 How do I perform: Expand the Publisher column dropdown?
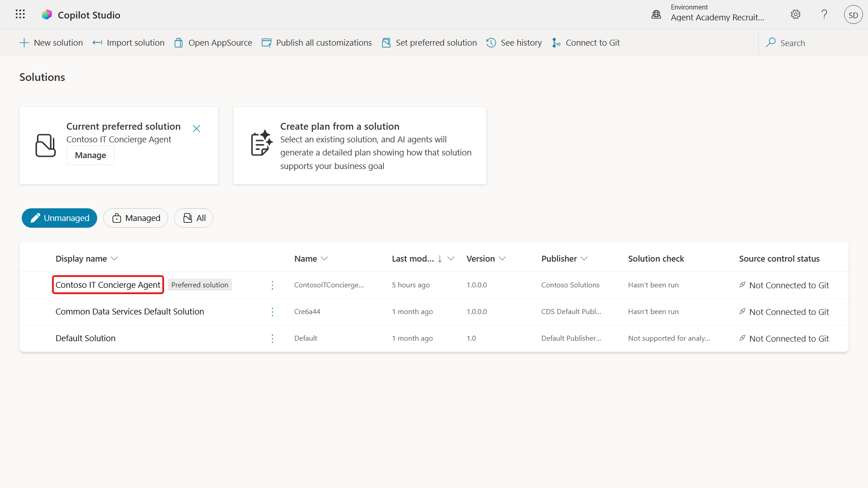click(x=584, y=258)
